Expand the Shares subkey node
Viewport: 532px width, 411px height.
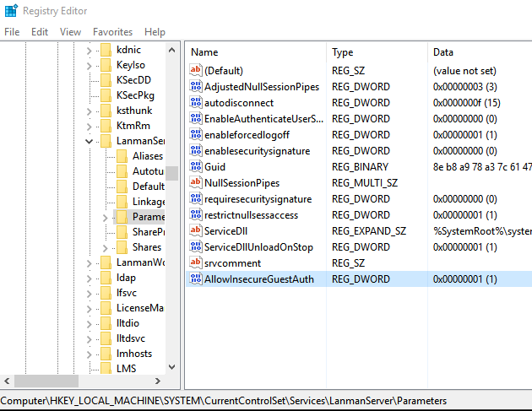[x=105, y=248]
